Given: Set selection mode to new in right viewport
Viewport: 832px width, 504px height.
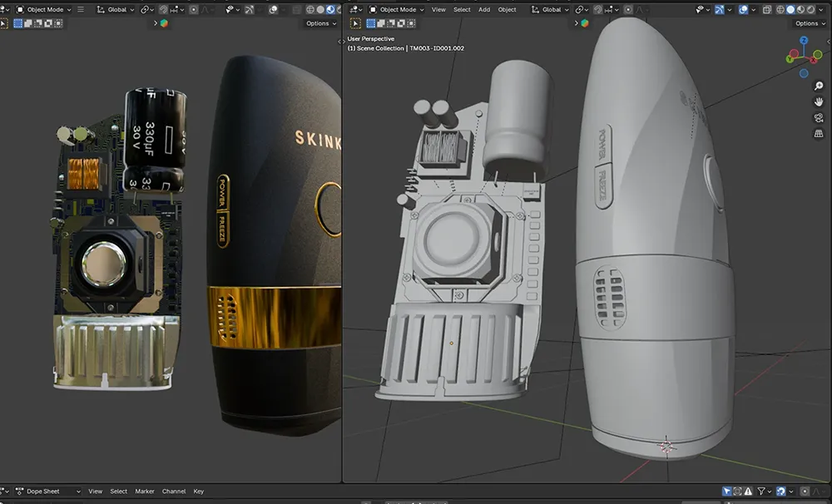Looking at the screenshot, I should point(371,23).
